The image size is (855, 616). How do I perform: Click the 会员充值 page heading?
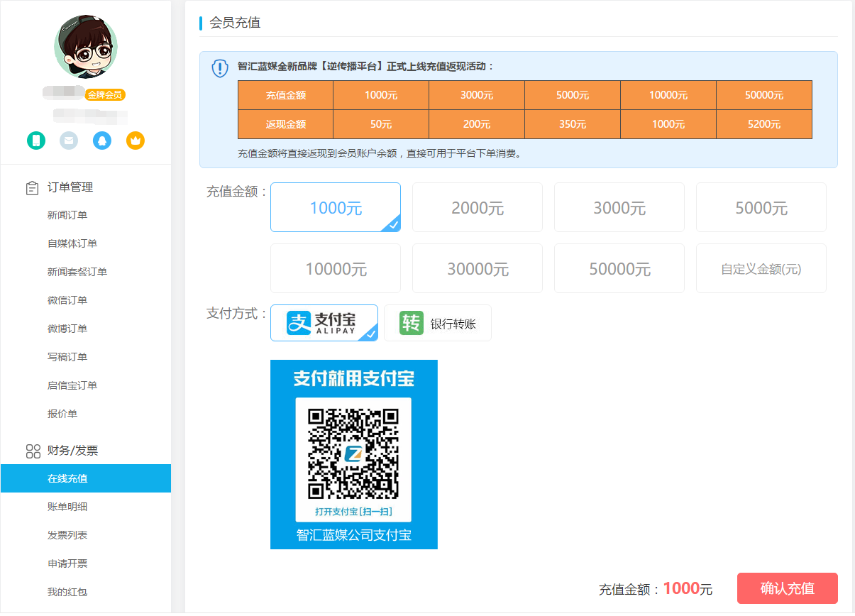[235, 23]
